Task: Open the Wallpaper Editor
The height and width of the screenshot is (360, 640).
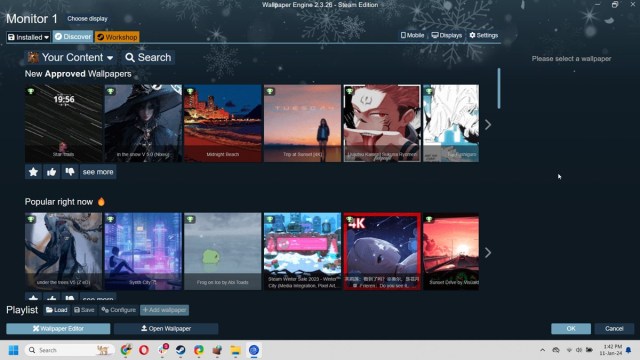Action: click(x=58, y=329)
